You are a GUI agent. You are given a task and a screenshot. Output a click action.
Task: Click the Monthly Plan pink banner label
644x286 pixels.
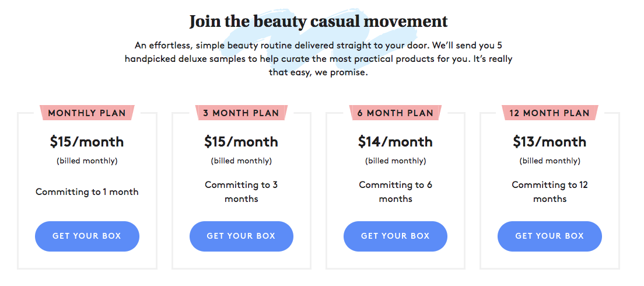click(87, 113)
